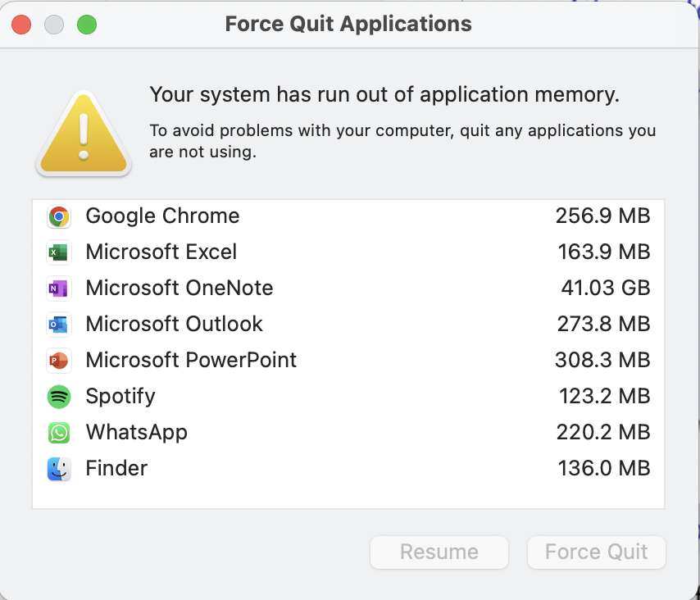Select the Microsoft Excel name
The width and height of the screenshot is (700, 600).
[x=161, y=252]
